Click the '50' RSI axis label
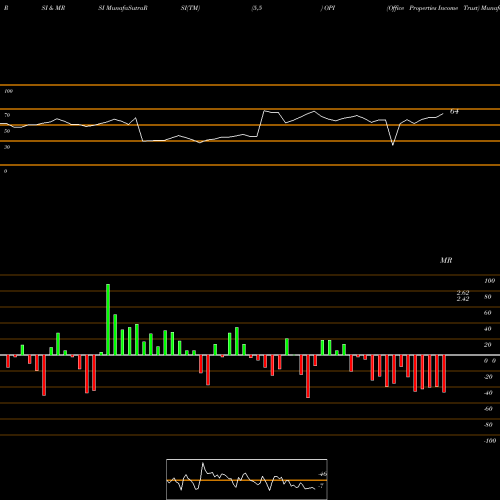 point(7,131)
